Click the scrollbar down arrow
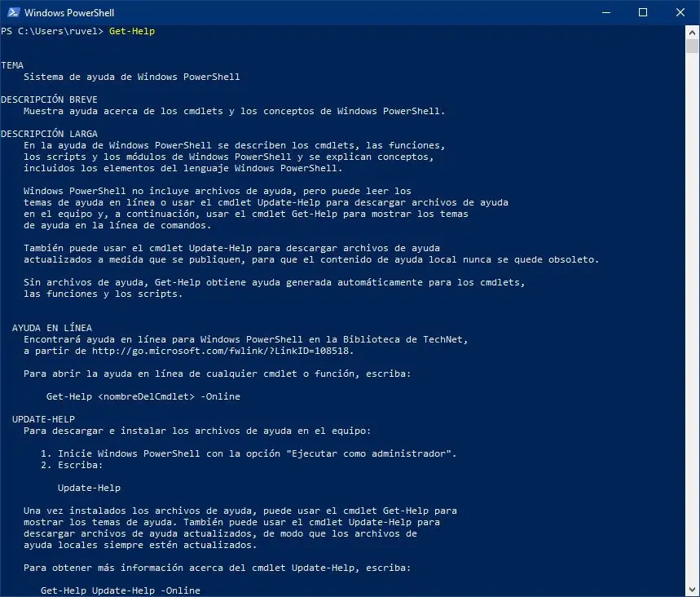This screenshot has width=700, height=597. click(x=693, y=590)
